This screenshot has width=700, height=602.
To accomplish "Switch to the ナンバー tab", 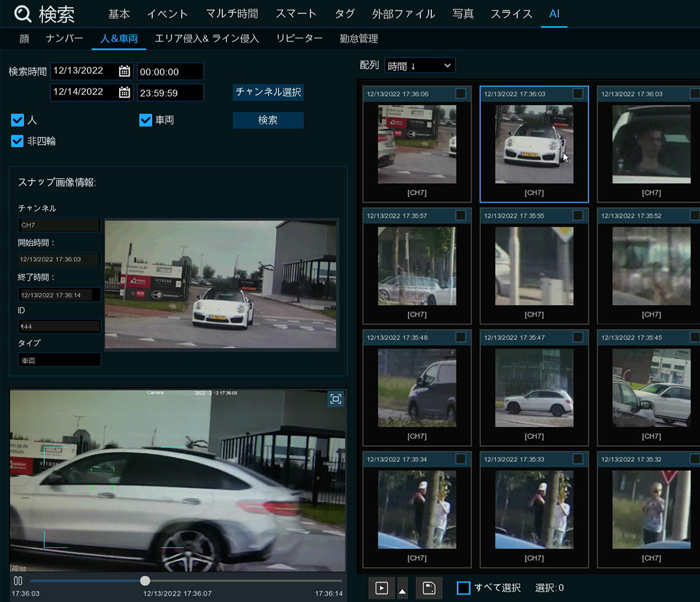I will [x=64, y=38].
